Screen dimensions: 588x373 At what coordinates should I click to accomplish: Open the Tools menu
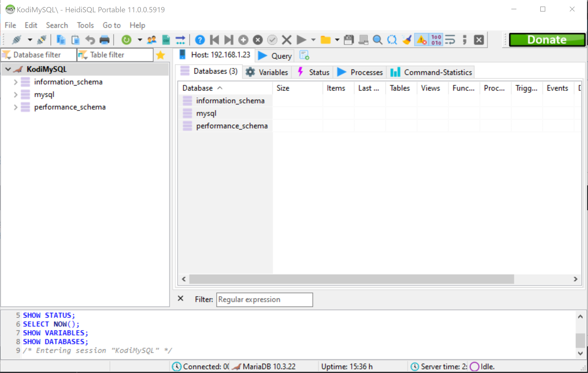[85, 25]
